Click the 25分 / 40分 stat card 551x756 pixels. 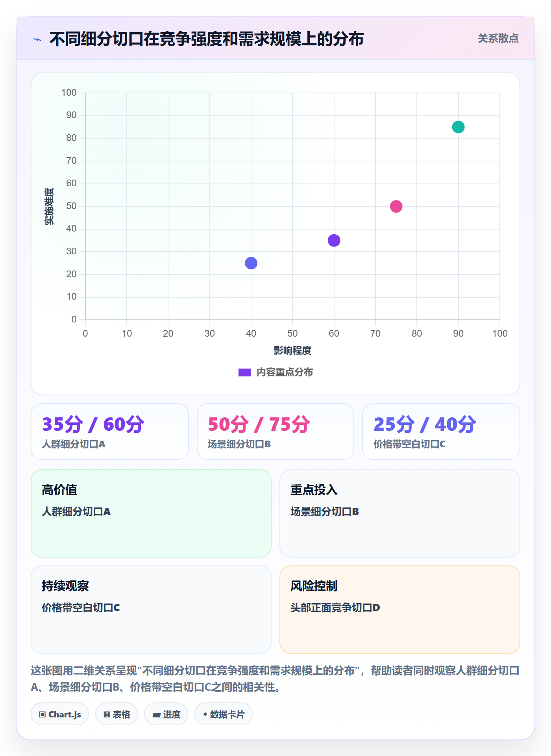coord(441,432)
